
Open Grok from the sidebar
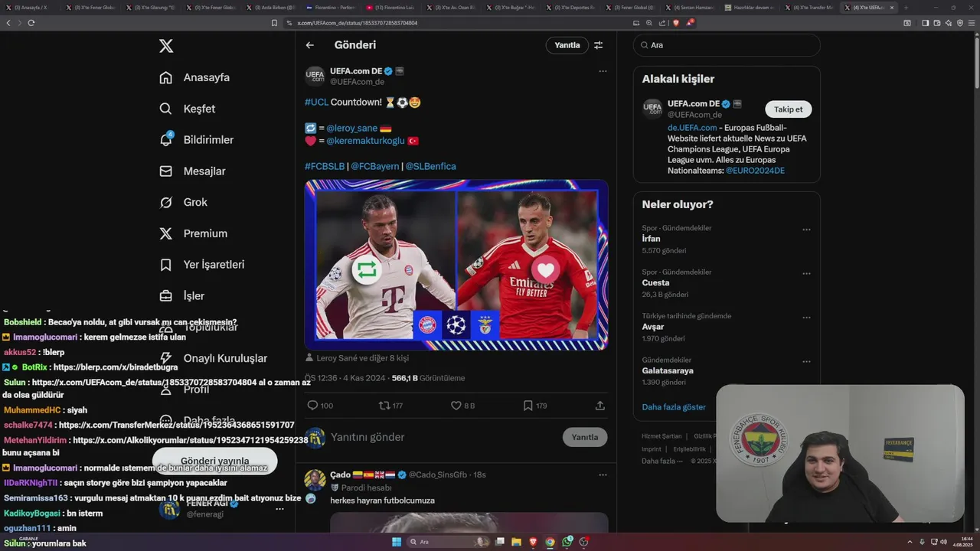coord(184,202)
